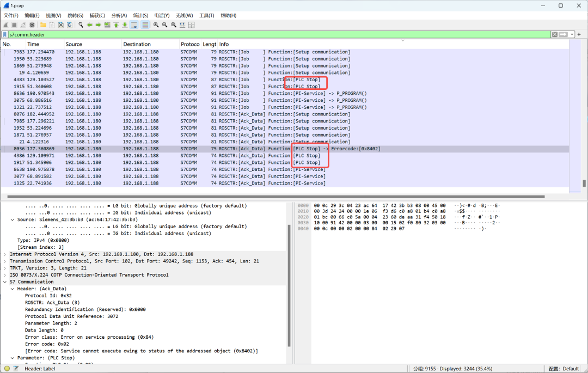Click the go to specified packet icon
The height and width of the screenshot is (373, 588).
point(107,25)
